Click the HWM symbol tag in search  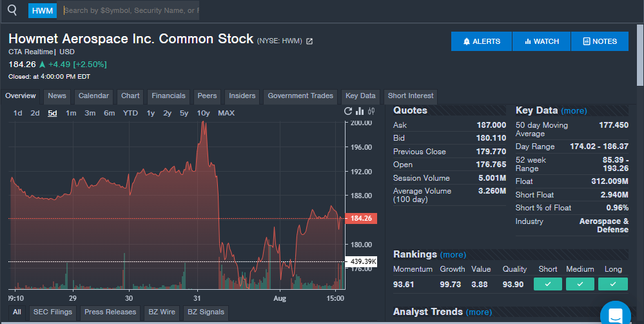point(43,11)
